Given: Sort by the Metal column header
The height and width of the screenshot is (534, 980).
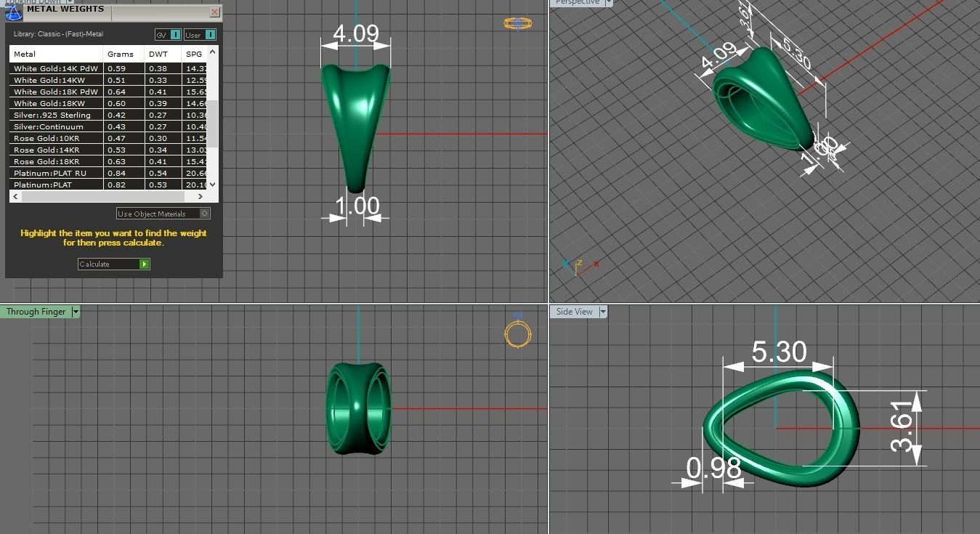Looking at the screenshot, I should click(56, 54).
